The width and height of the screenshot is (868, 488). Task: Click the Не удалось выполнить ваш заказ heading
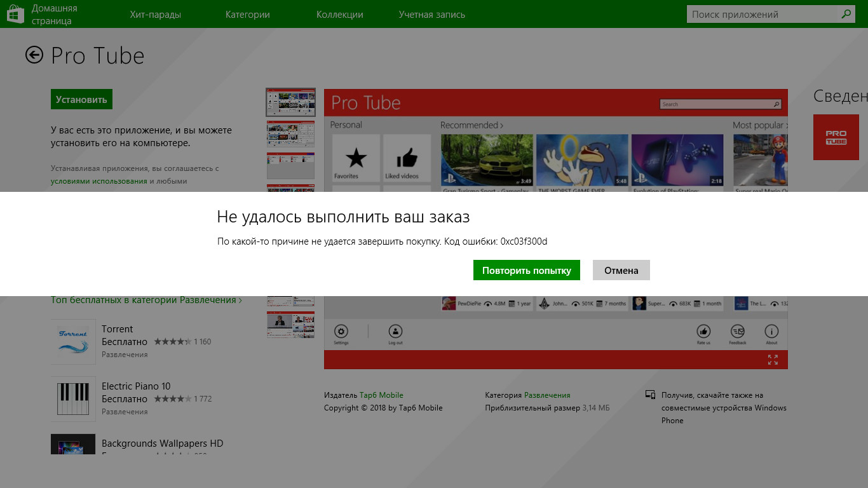tap(343, 217)
